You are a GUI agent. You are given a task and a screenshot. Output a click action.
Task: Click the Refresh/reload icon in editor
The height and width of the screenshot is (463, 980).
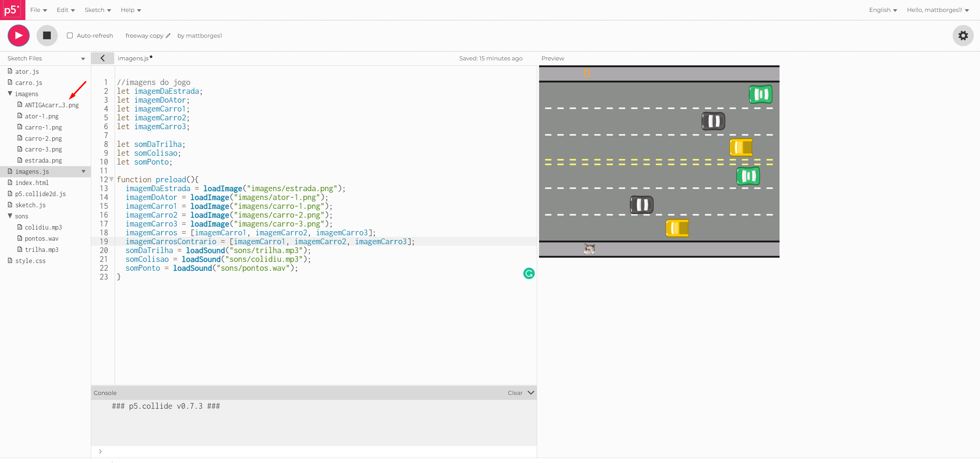[529, 273]
